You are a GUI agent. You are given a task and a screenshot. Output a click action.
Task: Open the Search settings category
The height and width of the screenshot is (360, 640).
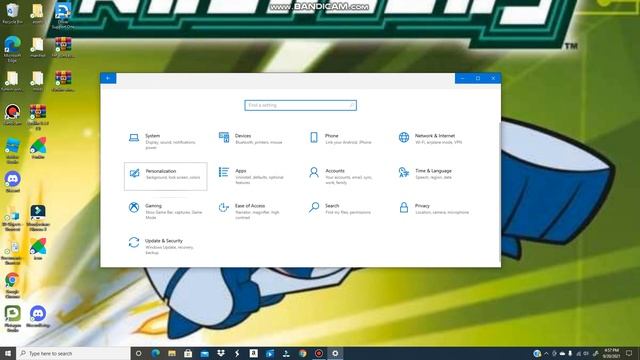343,209
